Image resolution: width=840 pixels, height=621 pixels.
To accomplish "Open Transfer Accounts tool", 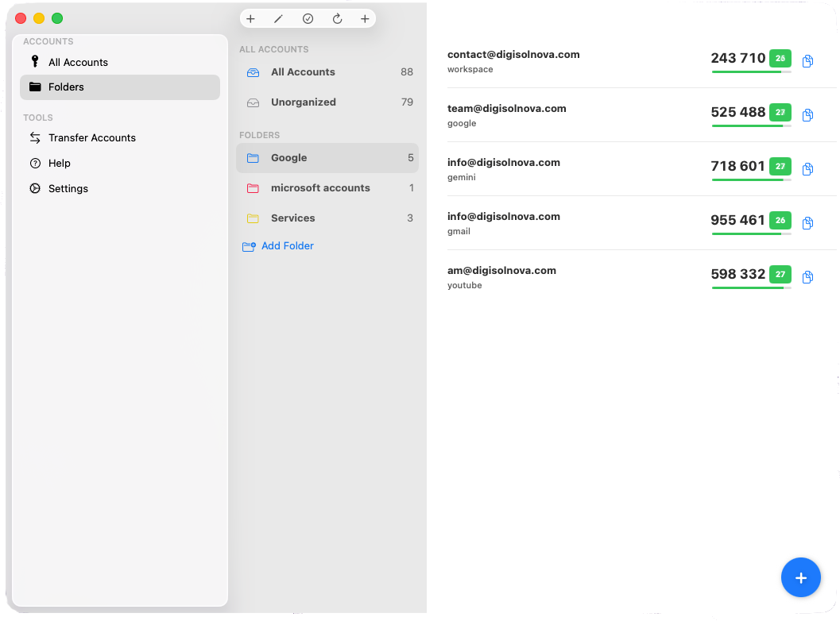I will pyautogui.click(x=91, y=137).
